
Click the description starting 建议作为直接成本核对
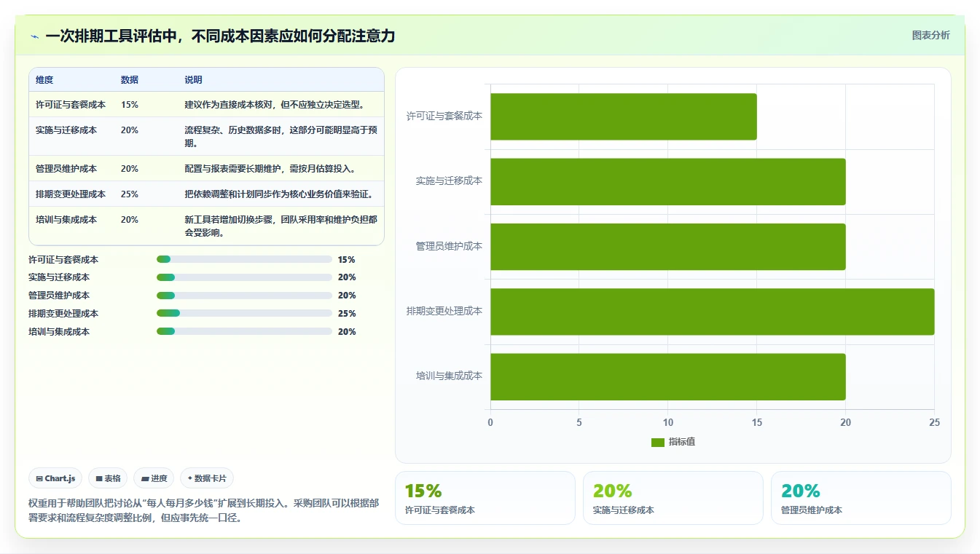[274, 105]
